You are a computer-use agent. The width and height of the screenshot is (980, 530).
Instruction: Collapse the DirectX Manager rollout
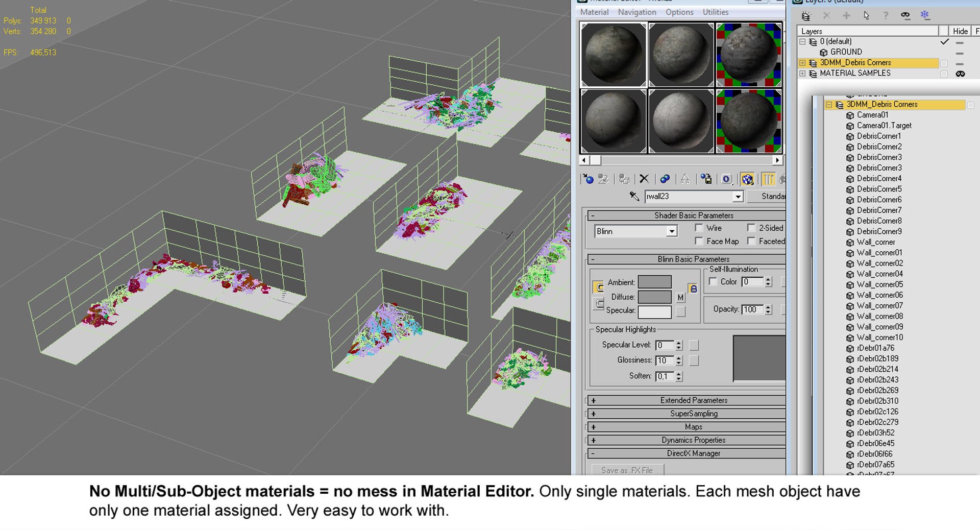tap(686, 453)
